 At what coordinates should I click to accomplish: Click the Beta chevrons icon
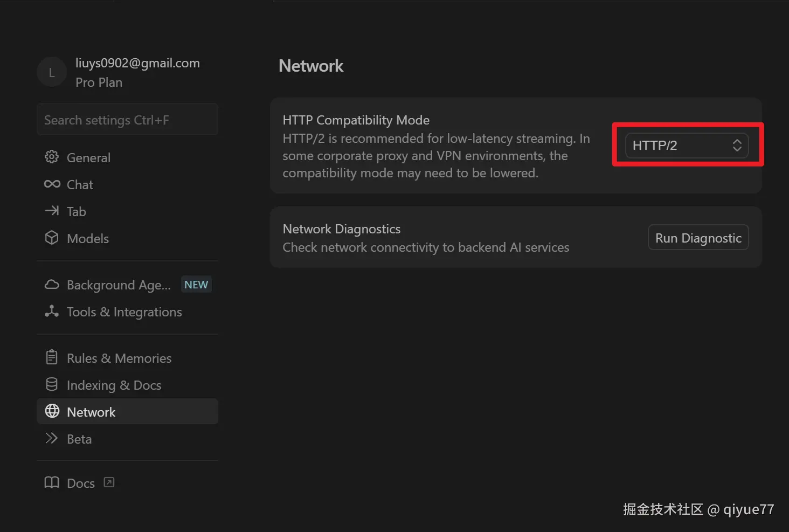coord(52,438)
